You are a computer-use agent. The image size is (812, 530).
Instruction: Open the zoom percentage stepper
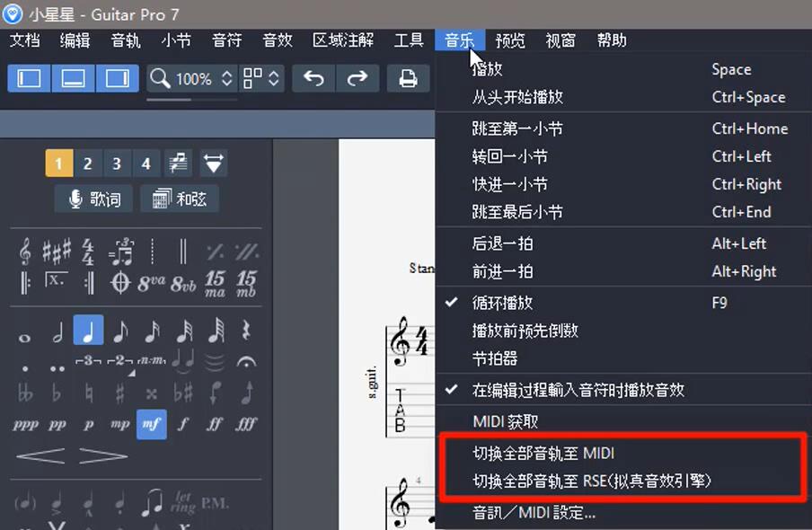tap(226, 79)
